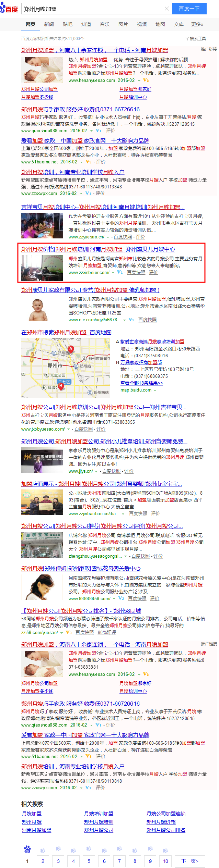Open 评价 link for zzjinbaobao.cn result

click(x=155, y=514)
